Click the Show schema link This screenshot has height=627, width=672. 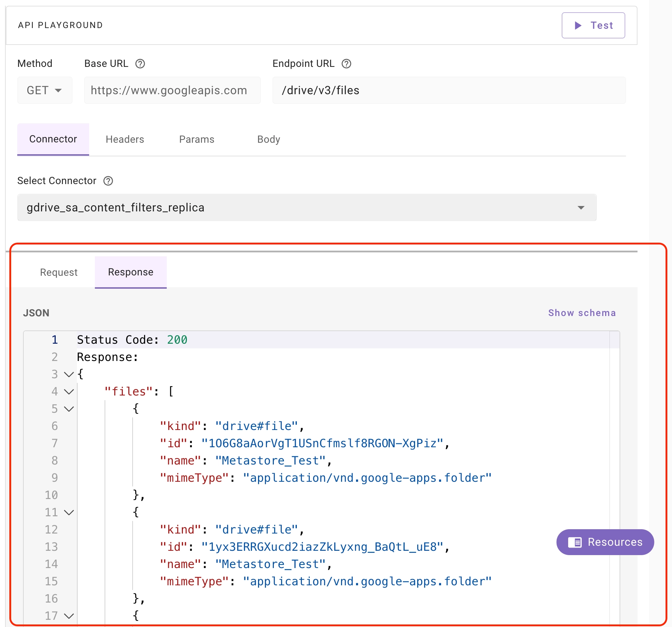[582, 313]
